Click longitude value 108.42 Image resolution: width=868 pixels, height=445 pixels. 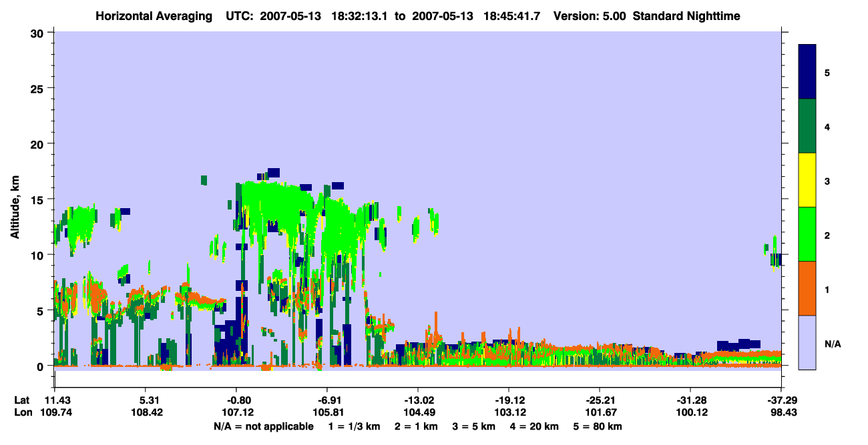pos(146,413)
